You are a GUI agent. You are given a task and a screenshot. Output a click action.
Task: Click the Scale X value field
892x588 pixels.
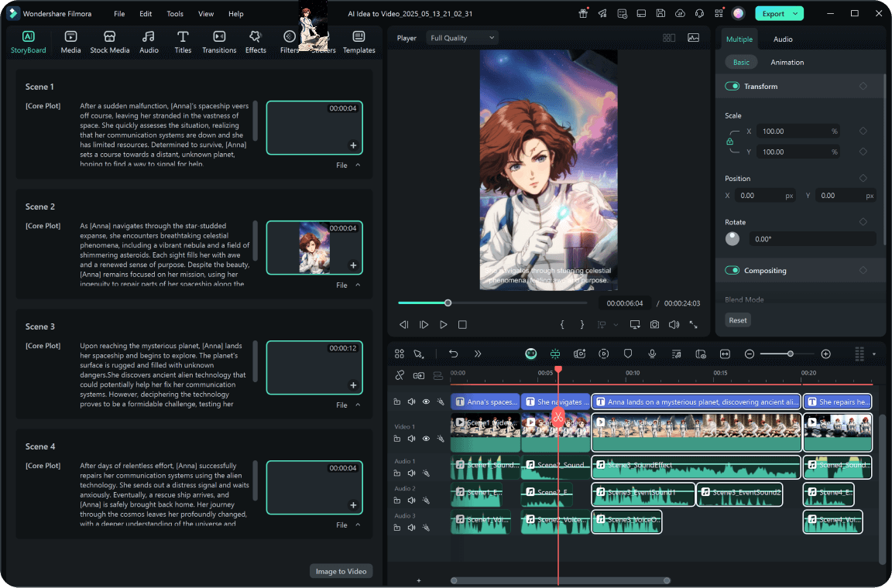799,132
